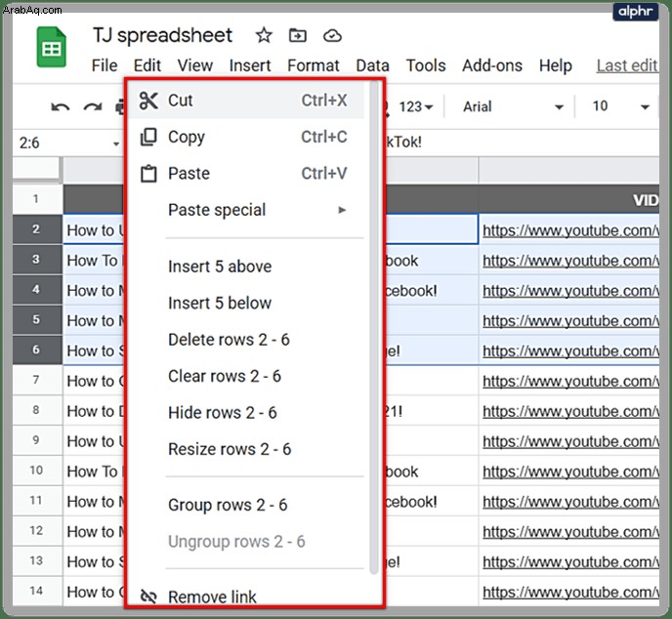Select Insert 5 above
The image size is (672, 619).
pos(220,267)
